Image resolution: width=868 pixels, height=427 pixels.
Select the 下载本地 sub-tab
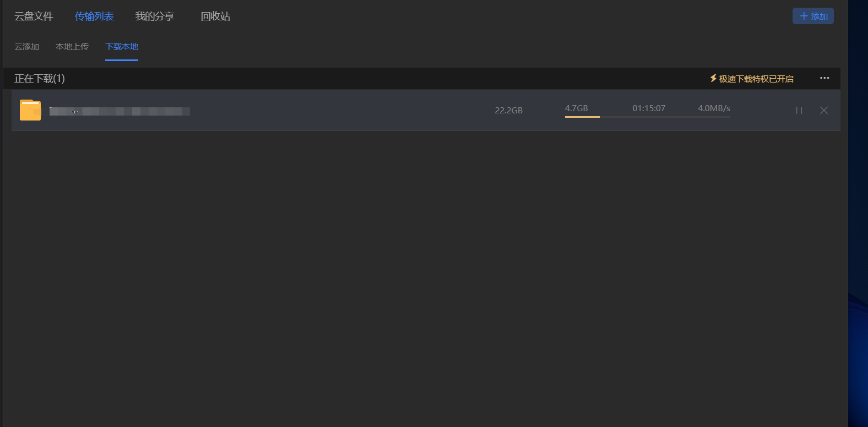122,47
